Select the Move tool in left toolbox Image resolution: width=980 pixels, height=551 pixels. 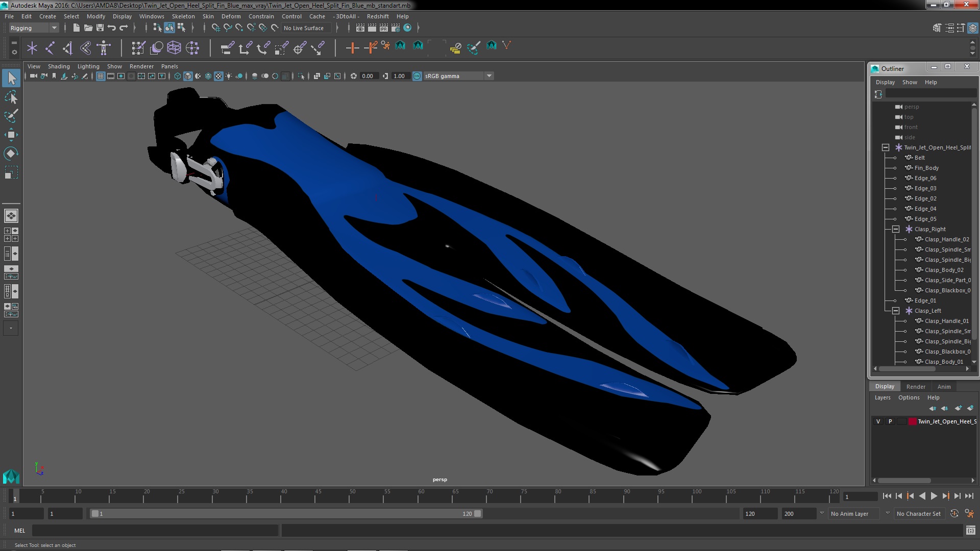[11, 135]
